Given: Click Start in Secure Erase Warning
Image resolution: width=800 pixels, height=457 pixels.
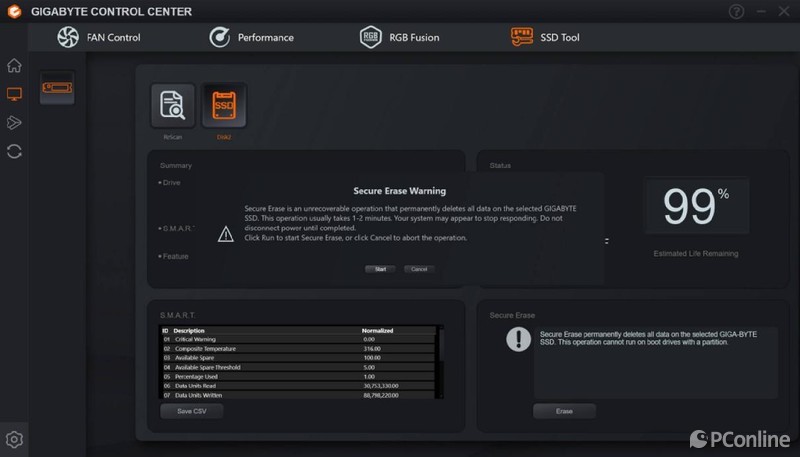Looking at the screenshot, I should 380,269.
